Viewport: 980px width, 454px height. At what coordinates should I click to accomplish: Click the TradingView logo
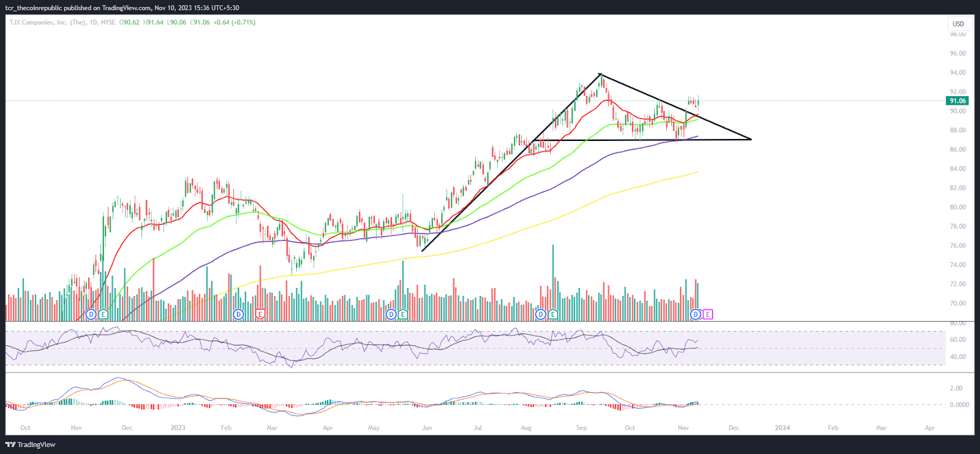31,445
